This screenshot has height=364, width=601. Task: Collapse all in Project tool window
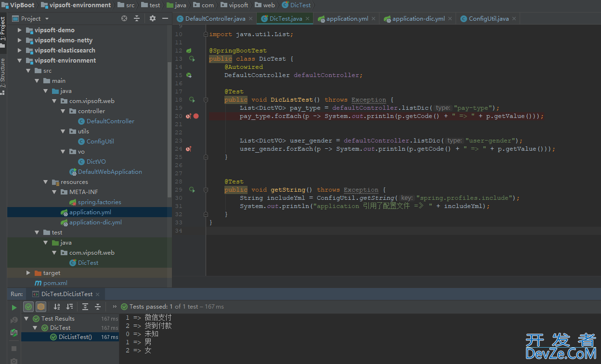[x=137, y=18]
